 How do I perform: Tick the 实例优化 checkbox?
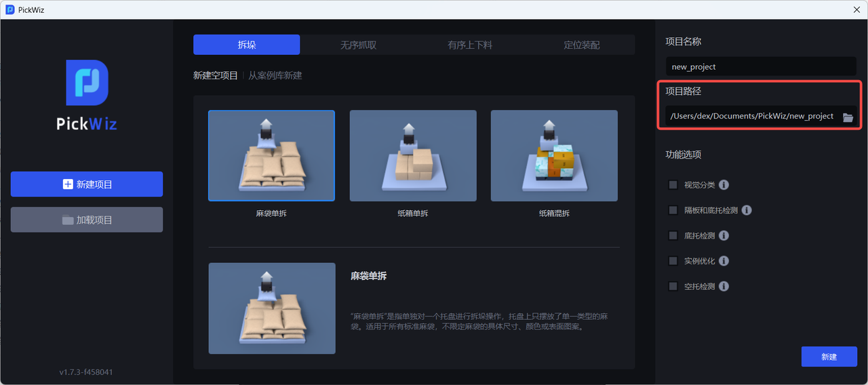[673, 261]
